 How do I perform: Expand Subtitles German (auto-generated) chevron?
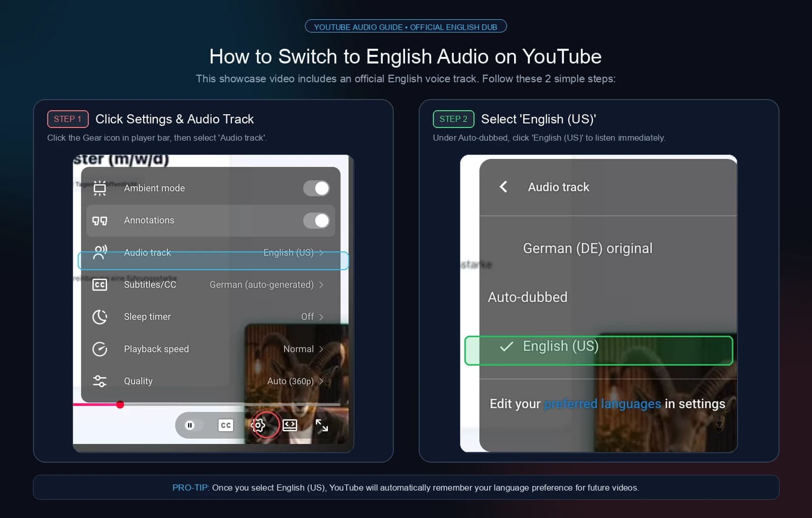(x=321, y=285)
